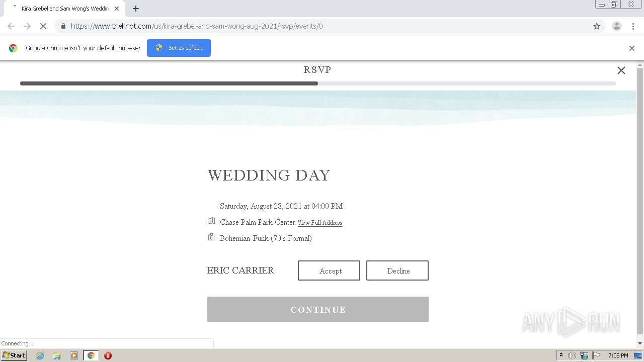This screenshot has width=644, height=362.
Task: Click the red Opera taskbar icon
Action: coord(108,355)
